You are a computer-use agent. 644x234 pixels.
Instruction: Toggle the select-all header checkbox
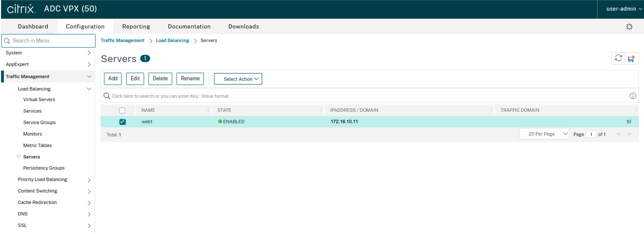click(x=122, y=110)
